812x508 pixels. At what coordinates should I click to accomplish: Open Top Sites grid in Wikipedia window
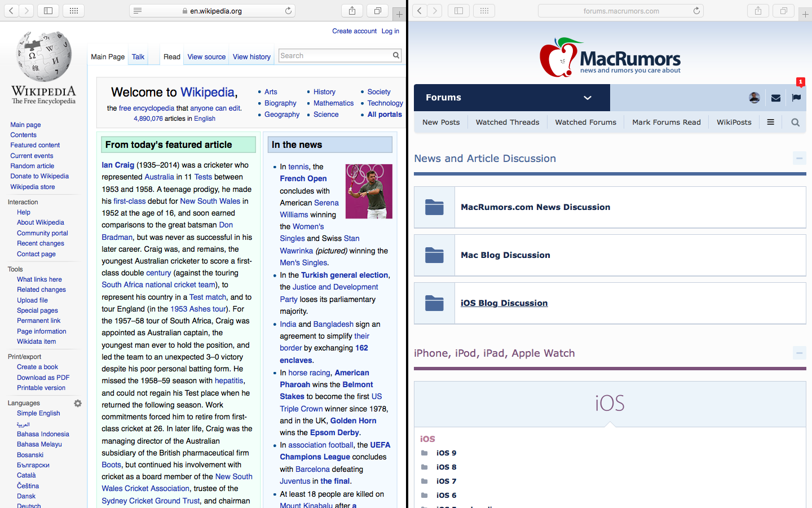pyautogui.click(x=74, y=11)
